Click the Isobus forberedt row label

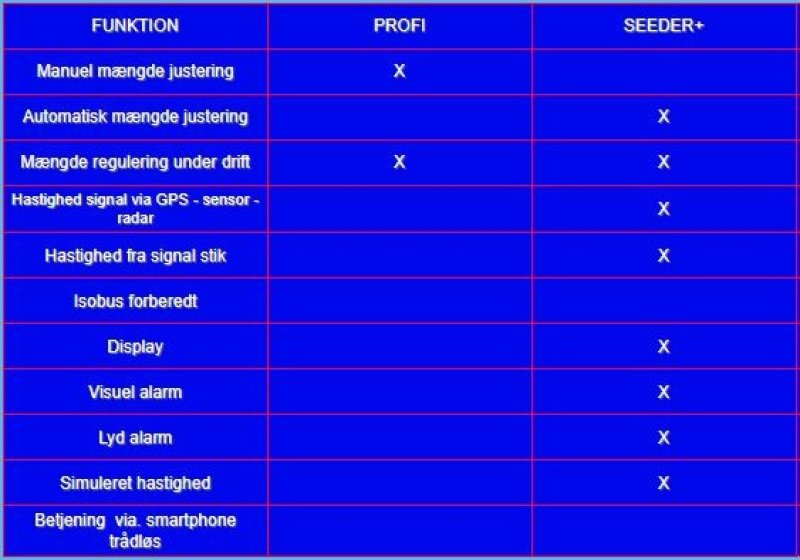tap(135, 301)
